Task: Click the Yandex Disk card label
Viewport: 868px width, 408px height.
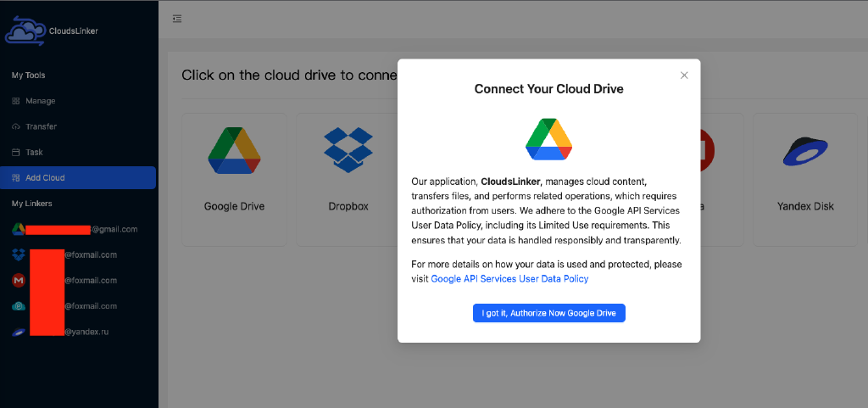Action: (805, 206)
